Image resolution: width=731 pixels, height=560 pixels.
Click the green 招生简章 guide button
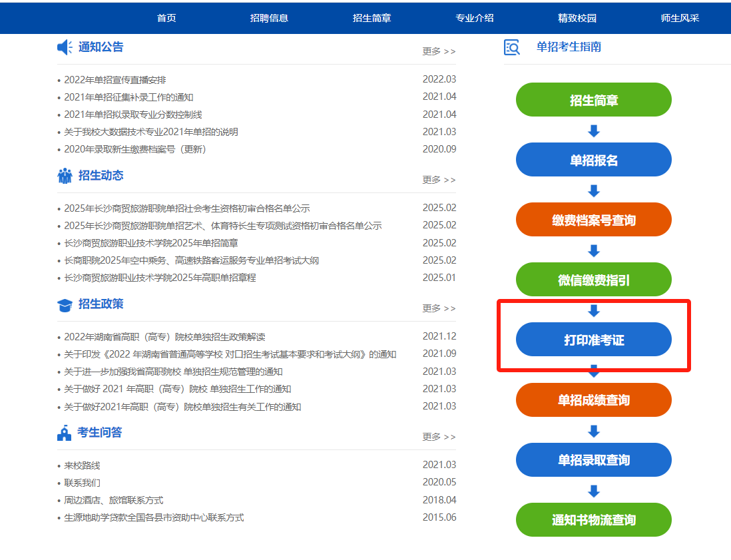coord(593,100)
